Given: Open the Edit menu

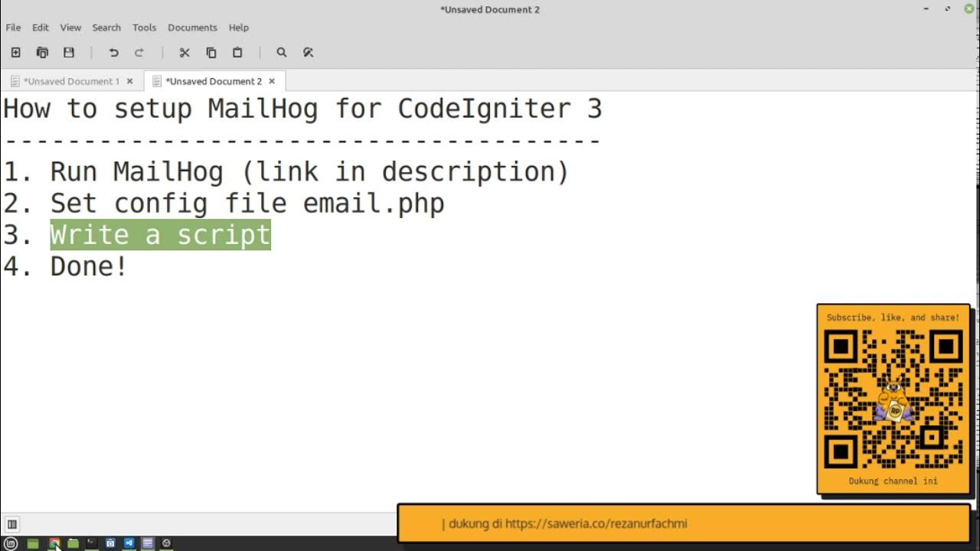Looking at the screenshot, I should pos(41,28).
